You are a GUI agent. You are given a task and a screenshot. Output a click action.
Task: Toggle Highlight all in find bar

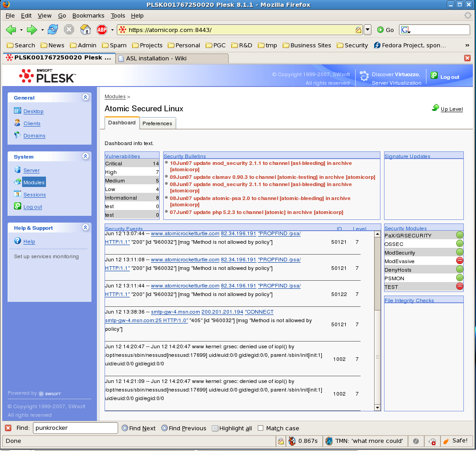(232, 428)
